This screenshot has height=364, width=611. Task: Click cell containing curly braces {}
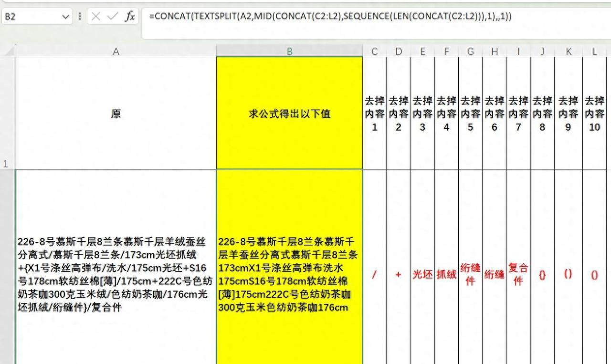pos(542,267)
